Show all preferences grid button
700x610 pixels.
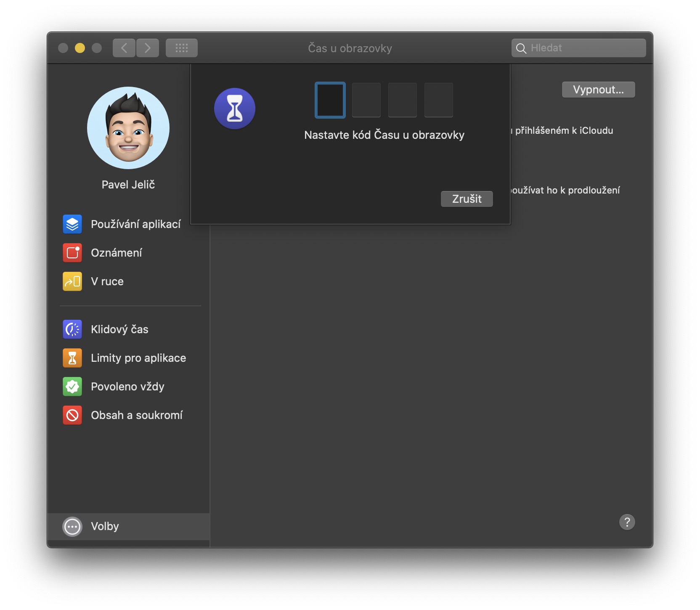point(182,48)
